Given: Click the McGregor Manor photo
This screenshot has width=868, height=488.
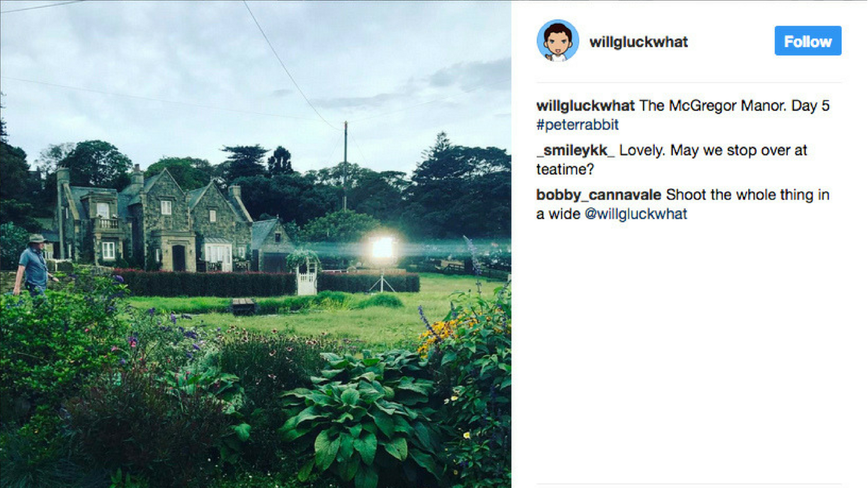Looking at the screenshot, I should 255,244.
